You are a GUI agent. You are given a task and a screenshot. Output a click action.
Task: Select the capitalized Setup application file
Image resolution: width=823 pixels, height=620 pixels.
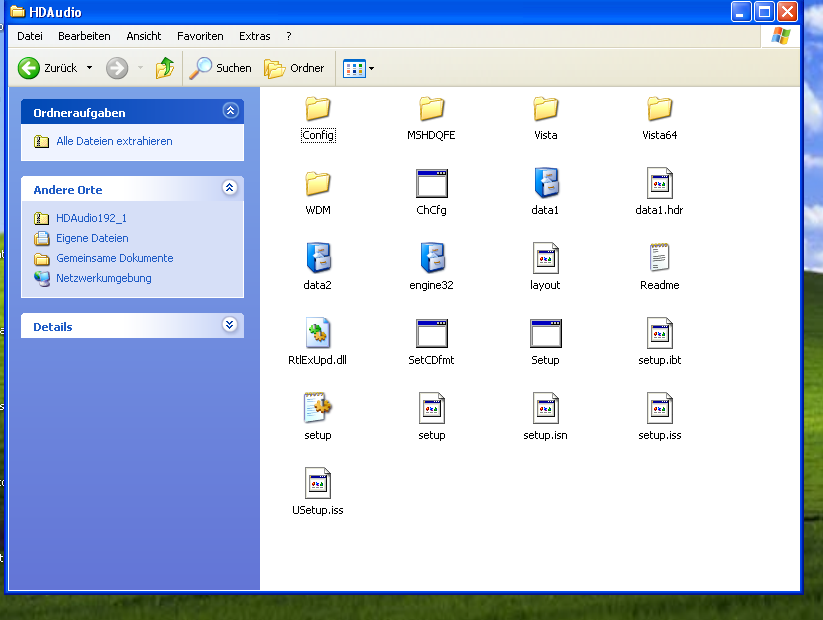tap(545, 342)
